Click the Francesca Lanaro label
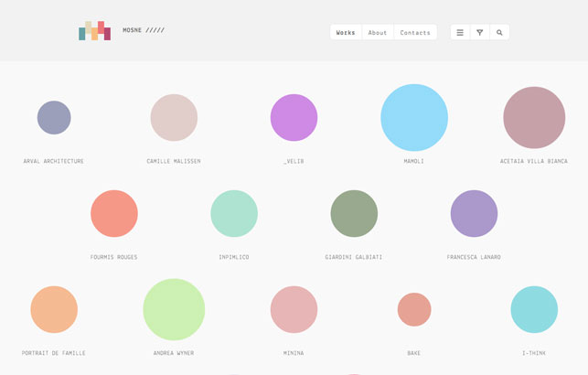The image size is (588, 375). tap(474, 257)
